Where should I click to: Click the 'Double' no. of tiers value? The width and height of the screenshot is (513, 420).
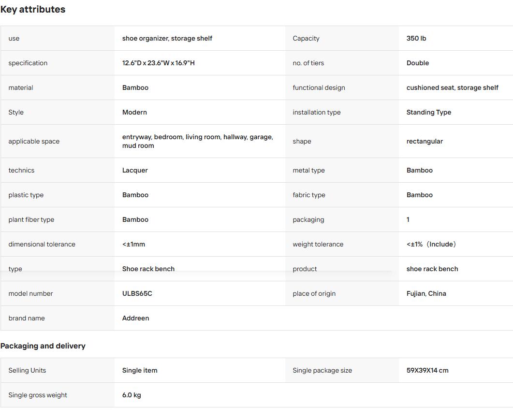(417, 63)
